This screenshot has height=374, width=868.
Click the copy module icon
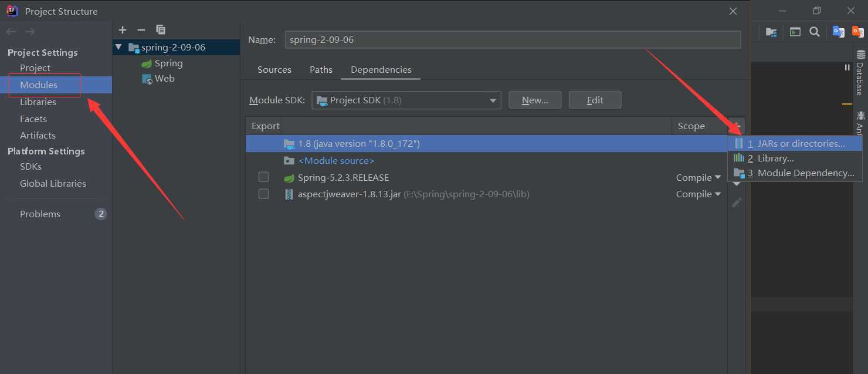[x=160, y=30]
